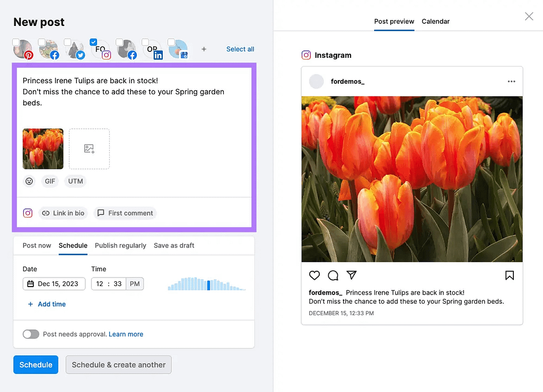Add a new social profile with plus icon
This screenshot has height=392, width=543.
(204, 49)
